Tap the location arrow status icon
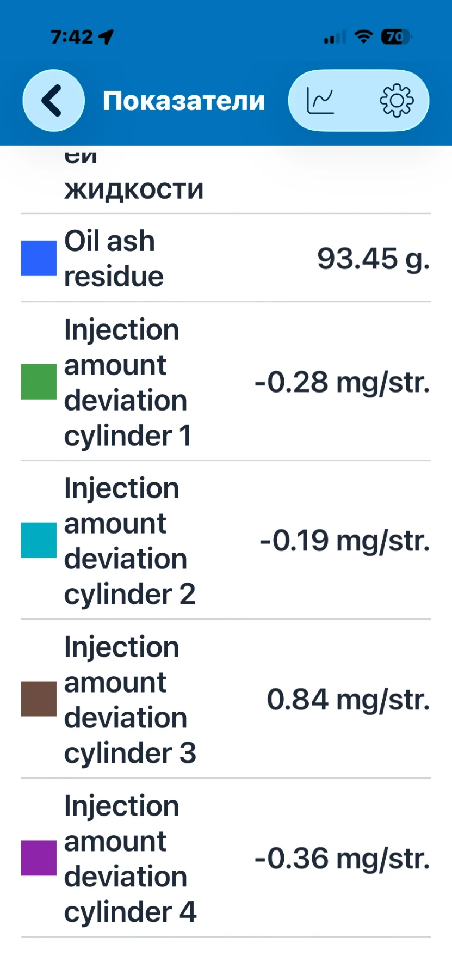This screenshot has height=980, width=452. pos(106,37)
